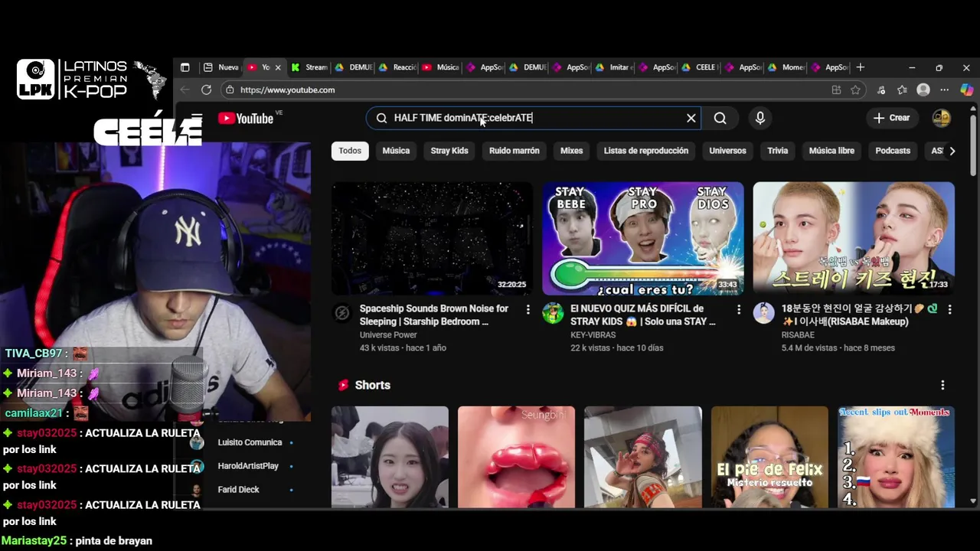The image size is (980, 551).
Task: Open Spaceship Sounds Brown Noise video thumbnail
Action: pyautogui.click(x=432, y=238)
